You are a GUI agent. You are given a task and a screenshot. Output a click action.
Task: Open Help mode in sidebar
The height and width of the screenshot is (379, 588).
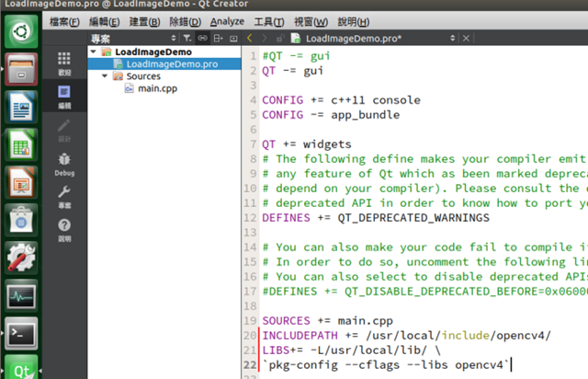[x=64, y=230]
